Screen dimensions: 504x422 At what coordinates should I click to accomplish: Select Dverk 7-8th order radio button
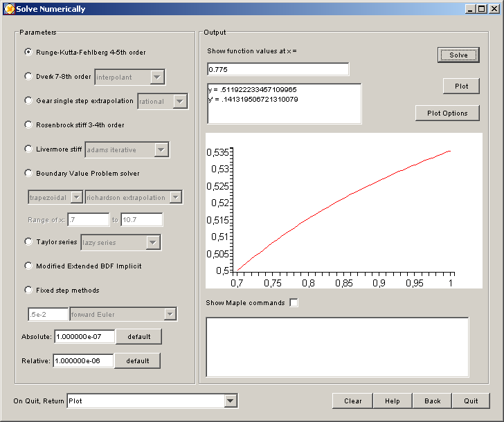click(28, 77)
